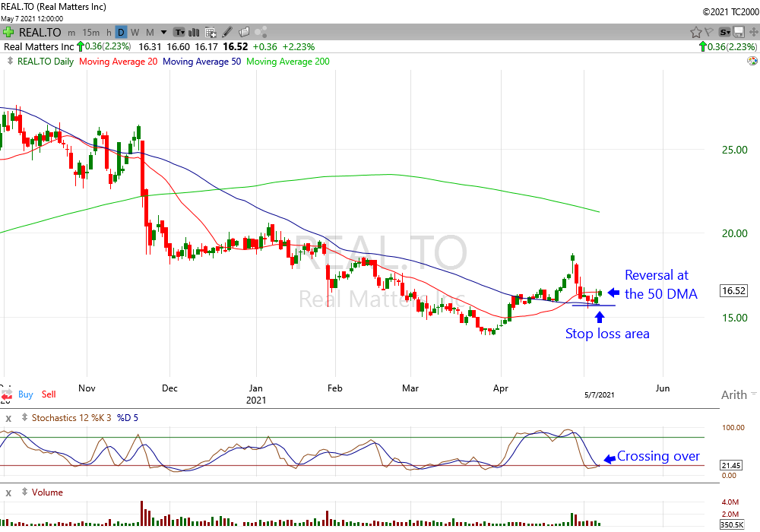Click the 25.00 price axis label
Image resolution: width=760 pixels, height=532 pixels.
(734, 150)
